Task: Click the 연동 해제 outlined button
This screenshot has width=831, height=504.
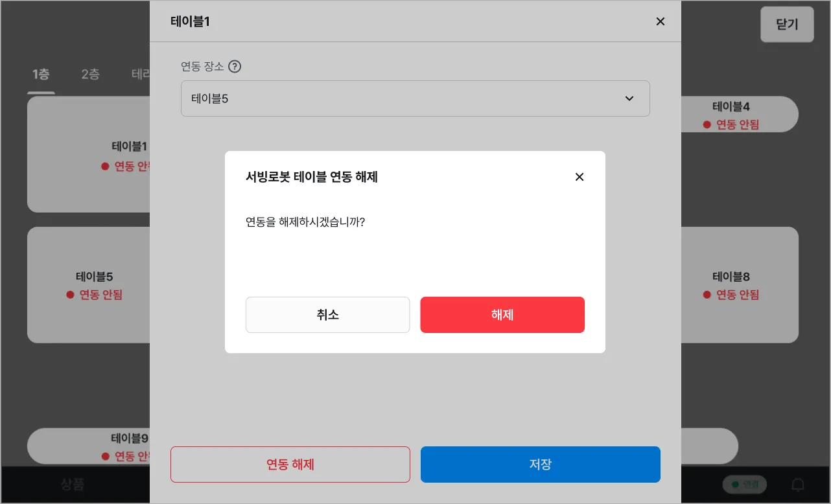Action: pyautogui.click(x=290, y=464)
